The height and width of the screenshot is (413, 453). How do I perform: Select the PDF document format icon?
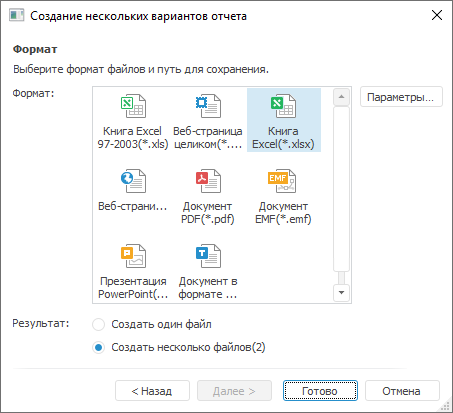click(x=208, y=181)
